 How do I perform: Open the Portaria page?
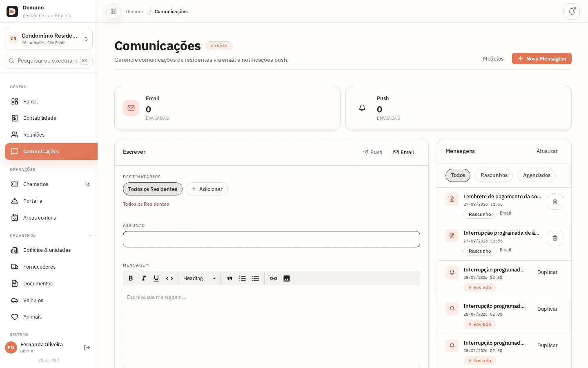click(x=51, y=201)
